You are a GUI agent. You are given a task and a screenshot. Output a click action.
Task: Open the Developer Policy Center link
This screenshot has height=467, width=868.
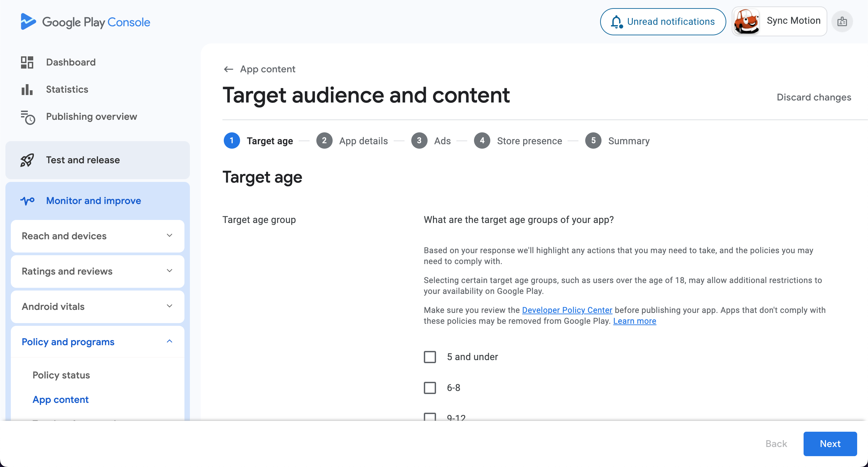(567, 310)
